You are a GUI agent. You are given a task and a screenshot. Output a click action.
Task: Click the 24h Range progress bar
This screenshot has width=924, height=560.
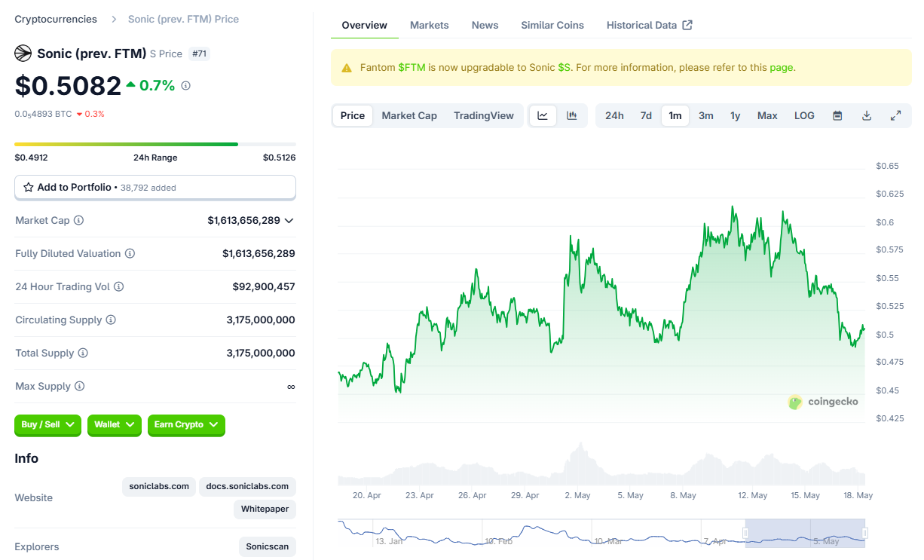tap(155, 144)
